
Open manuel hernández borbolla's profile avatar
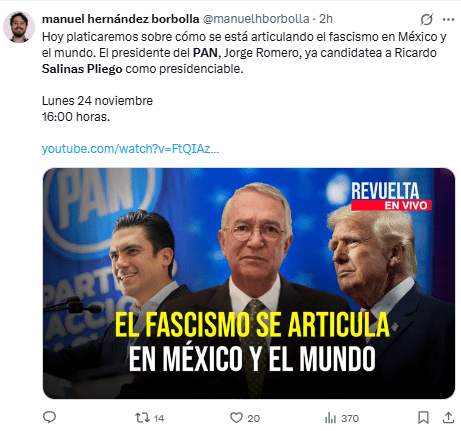(x=19, y=27)
